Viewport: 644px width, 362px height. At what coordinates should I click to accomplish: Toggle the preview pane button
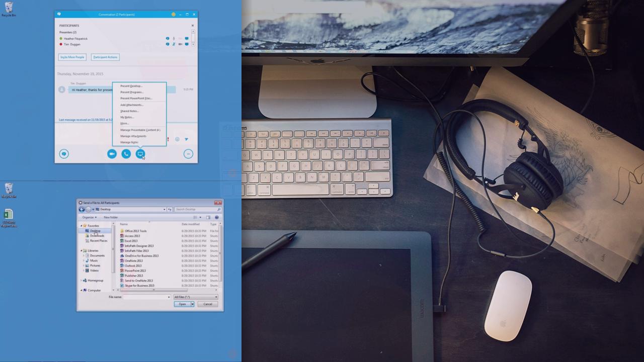(208, 217)
